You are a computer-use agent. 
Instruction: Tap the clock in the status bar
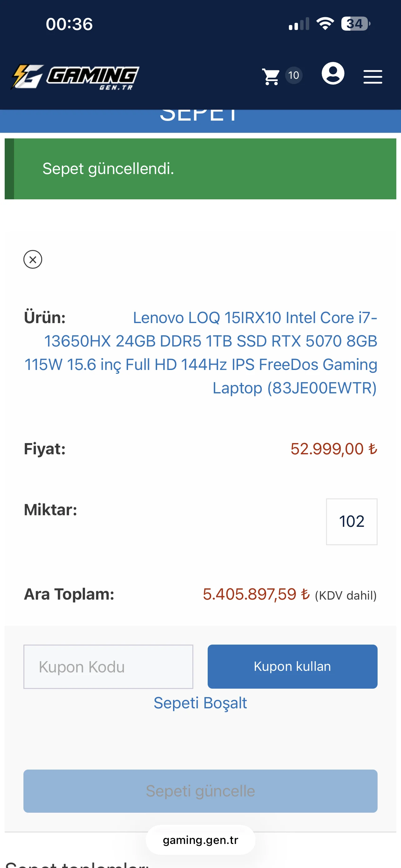[69, 24]
